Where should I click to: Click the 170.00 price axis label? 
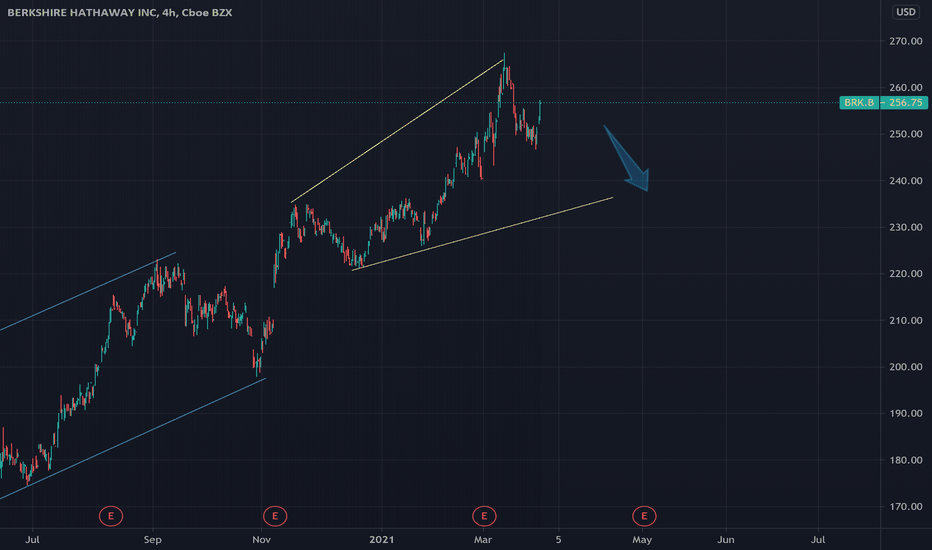pos(905,507)
